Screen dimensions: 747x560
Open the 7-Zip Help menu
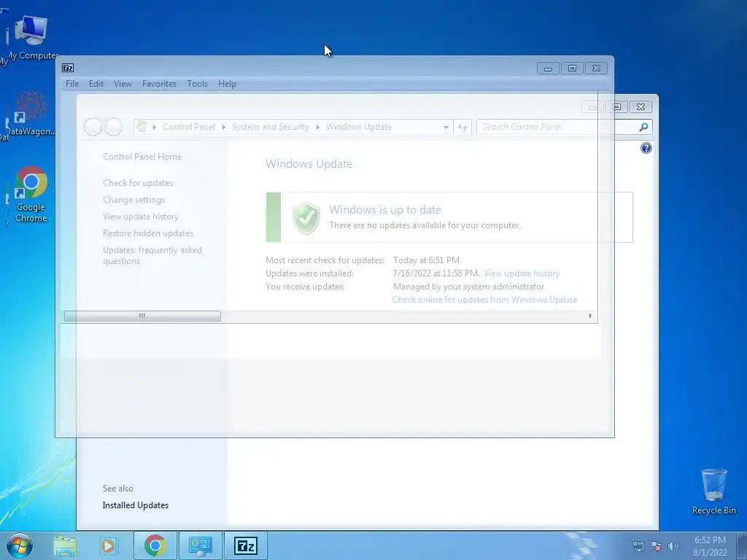227,84
